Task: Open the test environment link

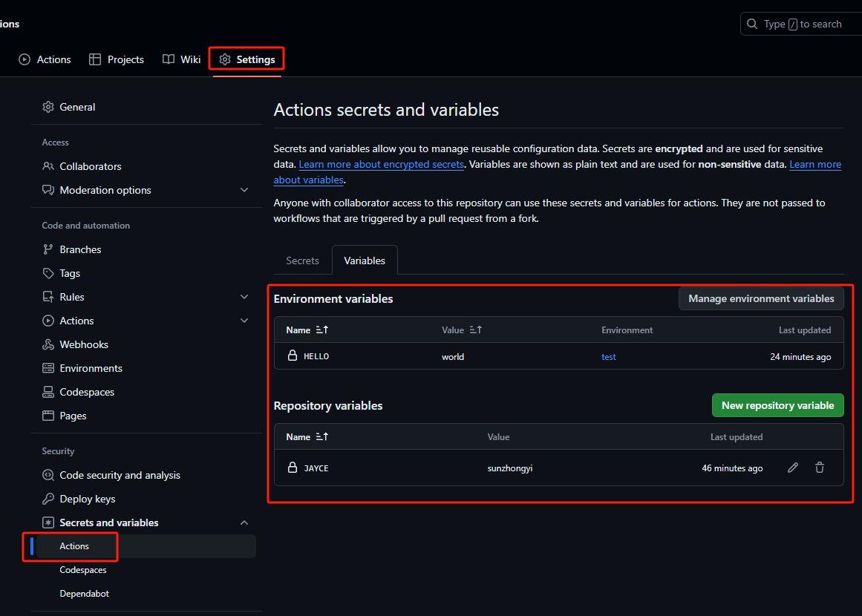Action: tap(609, 357)
